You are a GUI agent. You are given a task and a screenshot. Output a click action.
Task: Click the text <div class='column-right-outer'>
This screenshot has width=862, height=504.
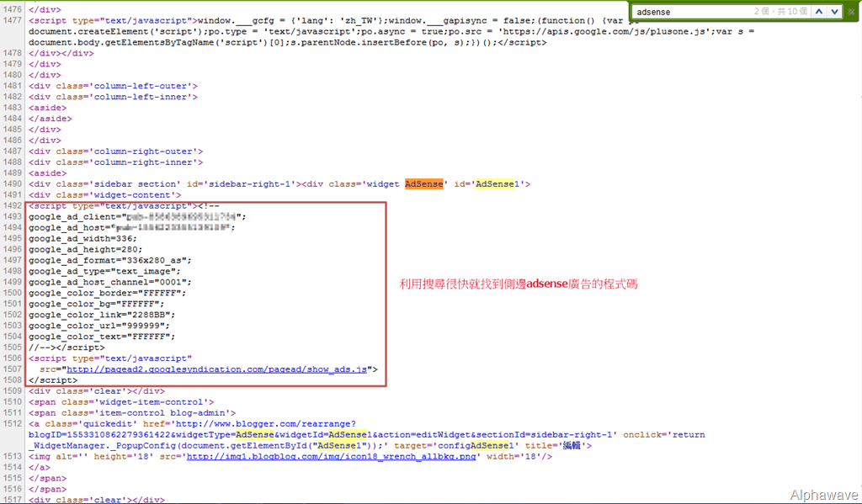point(116,151)
